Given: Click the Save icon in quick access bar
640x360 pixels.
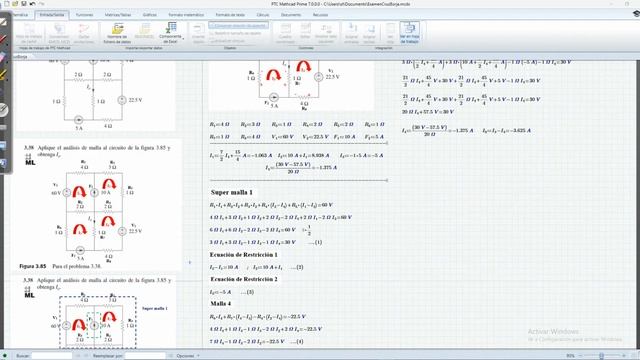Looking at the screenshot, I should click(x=24, y=4).
